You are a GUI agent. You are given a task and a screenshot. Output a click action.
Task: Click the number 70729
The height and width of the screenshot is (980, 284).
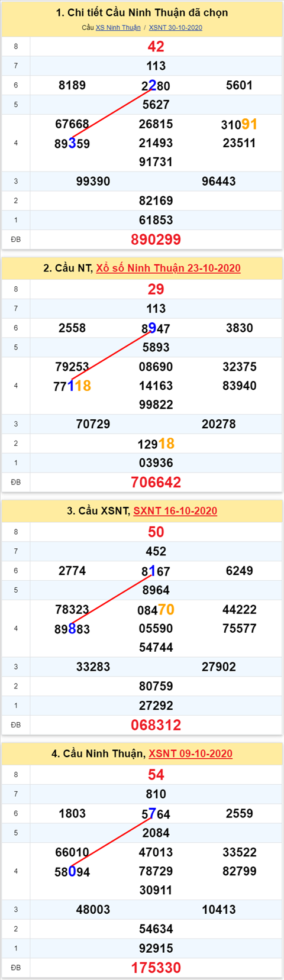(93, 424)
